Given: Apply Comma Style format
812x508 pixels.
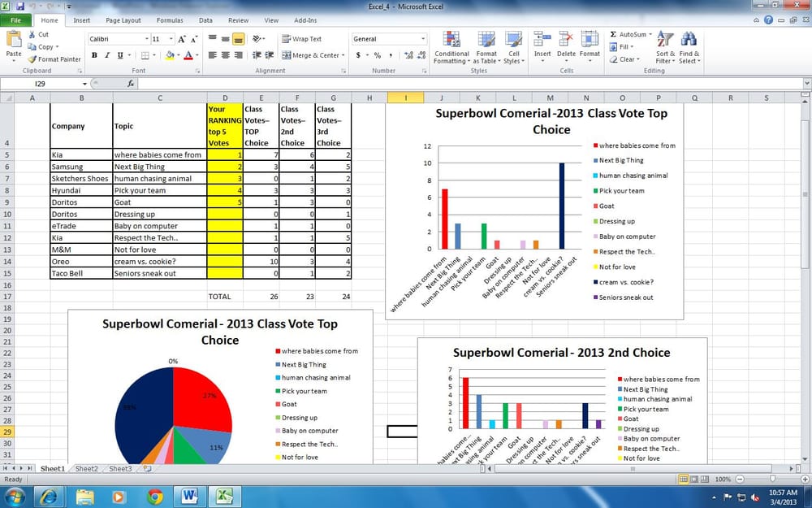Looking at the screenshot, I should 391,55.
